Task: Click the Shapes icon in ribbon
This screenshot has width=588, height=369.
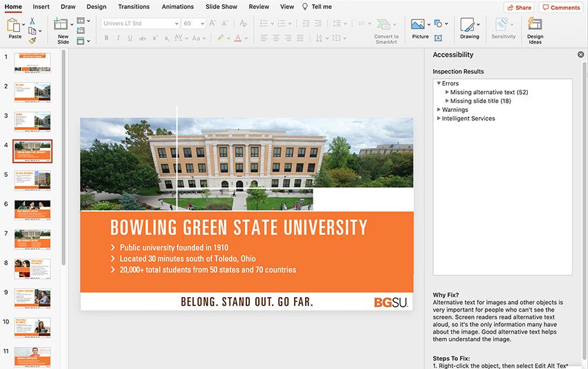Action: [x=439, y=23]
